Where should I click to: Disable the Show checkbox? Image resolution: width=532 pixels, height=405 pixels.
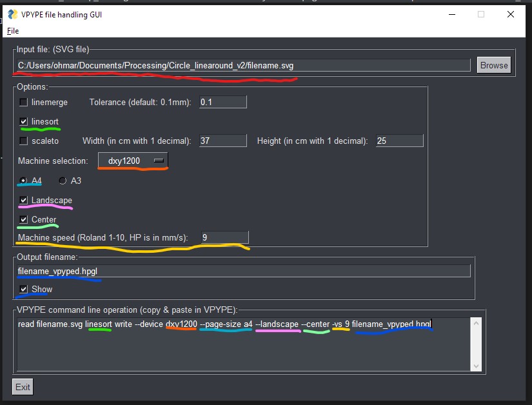(23, 289)
